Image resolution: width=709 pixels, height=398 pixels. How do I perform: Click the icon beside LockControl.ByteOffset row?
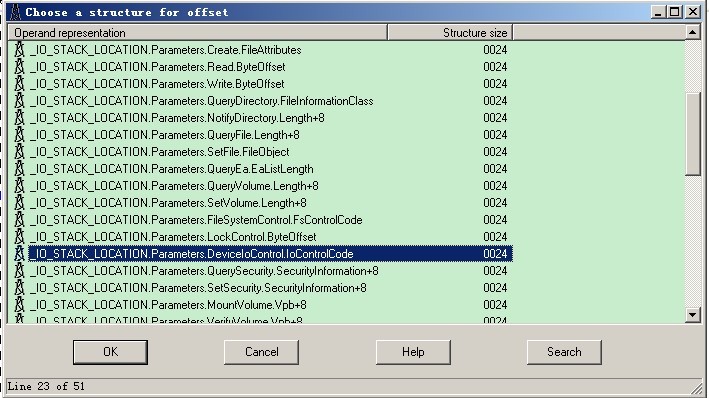tap(19, 237)
